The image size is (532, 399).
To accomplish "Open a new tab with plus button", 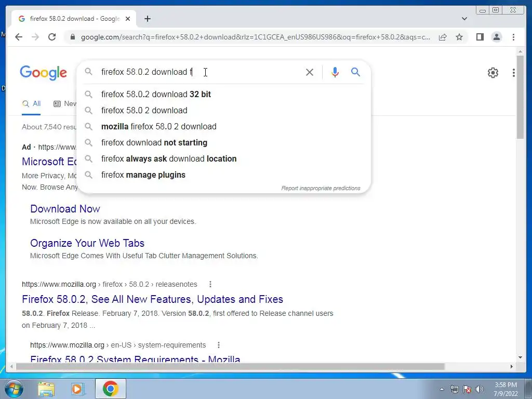I will coord(147,19).
